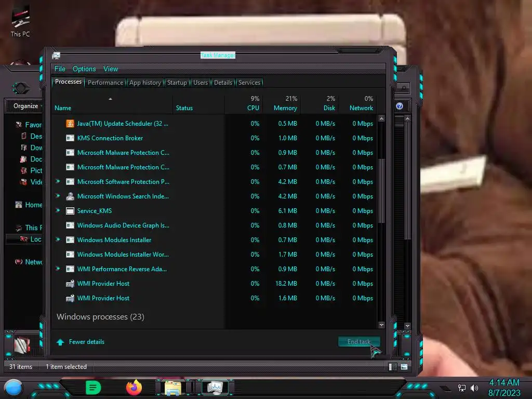Sort by Status column header
Viewport: 532px width, 399px height.
click(198, 103)
